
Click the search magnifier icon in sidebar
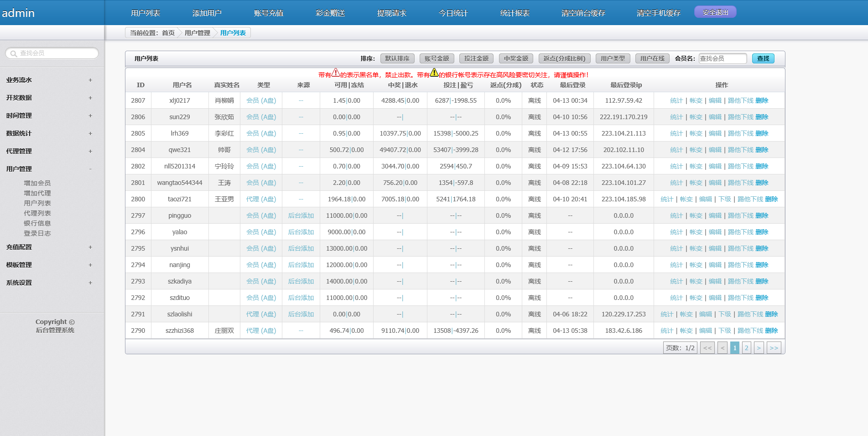(x=13, y=53)
